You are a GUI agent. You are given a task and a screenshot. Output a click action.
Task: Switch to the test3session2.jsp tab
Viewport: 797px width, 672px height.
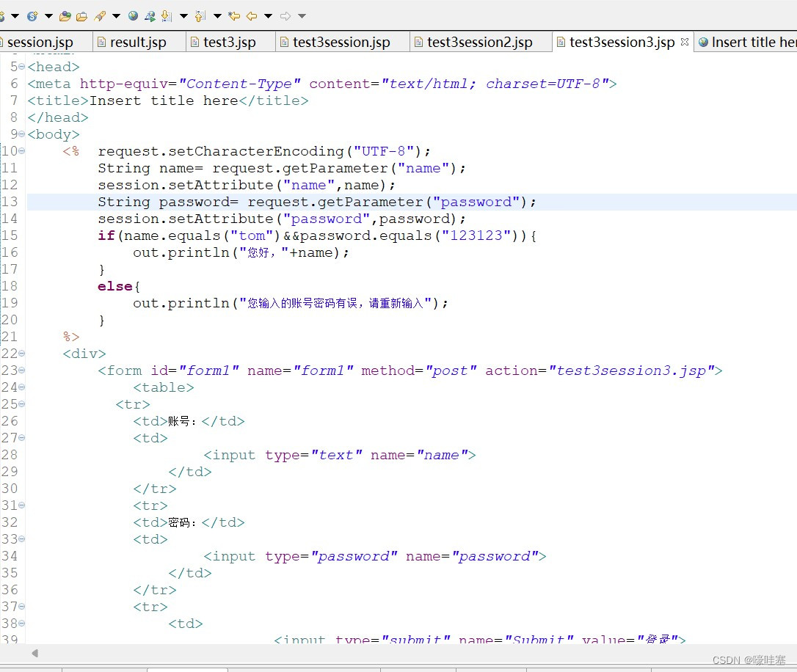pyautogui.click(x=480, y=42)
